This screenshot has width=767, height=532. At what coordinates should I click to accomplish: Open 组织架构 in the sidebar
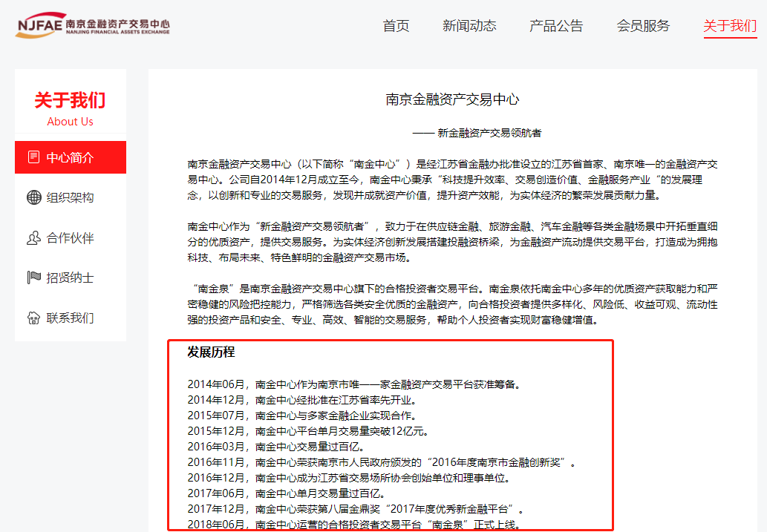click(x=71, y=197)
